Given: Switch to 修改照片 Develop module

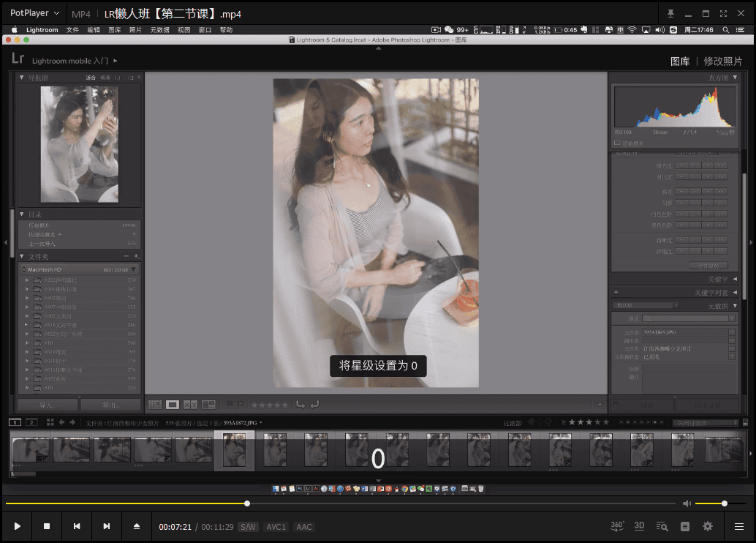Looking at the screenshot, I should [x=722, y=61].
